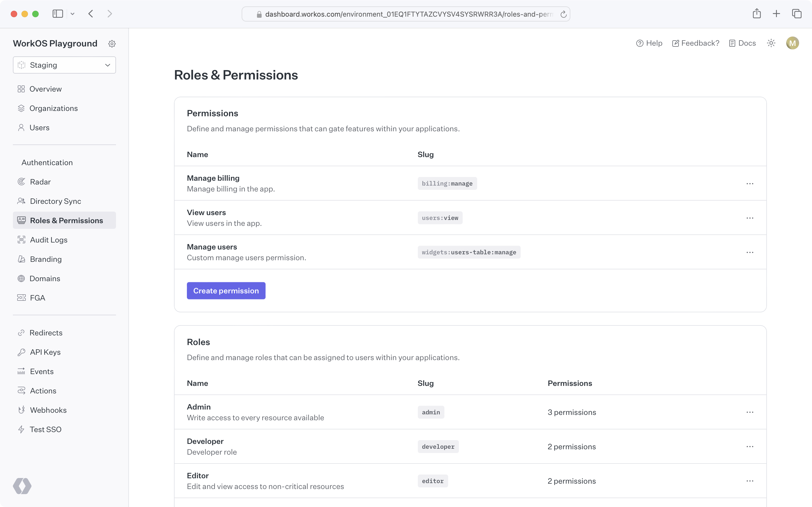812x507 pixels.
Task: Switch to the Users section
Action: coord(39,127)
